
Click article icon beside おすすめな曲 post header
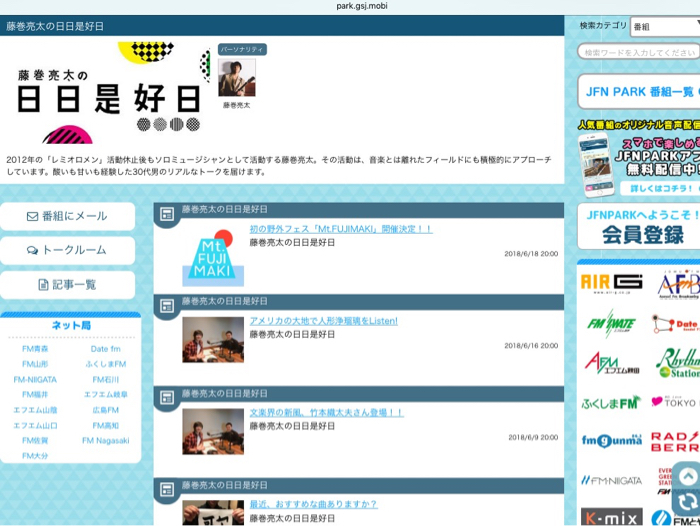(x=167, y=490)
